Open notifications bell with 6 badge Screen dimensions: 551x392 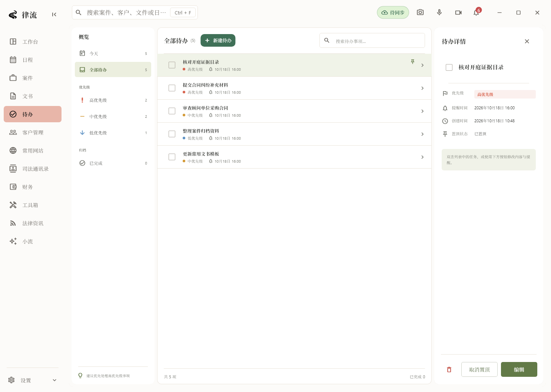coord(477,12)
